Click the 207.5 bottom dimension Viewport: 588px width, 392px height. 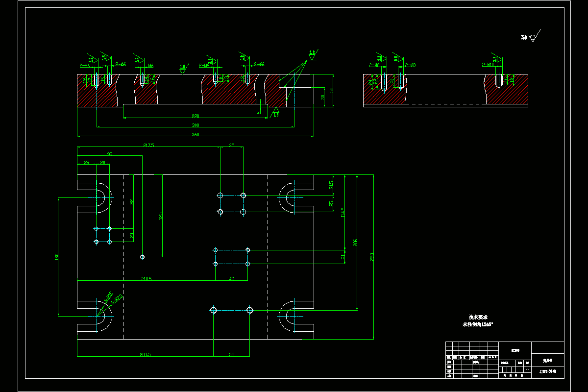pyautogui.click(x=145, y=354)
